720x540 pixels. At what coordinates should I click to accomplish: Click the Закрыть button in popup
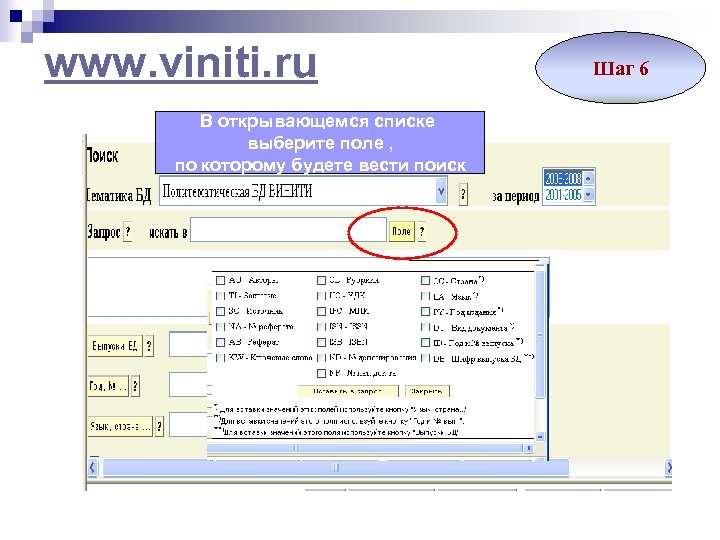click(427, 391)
